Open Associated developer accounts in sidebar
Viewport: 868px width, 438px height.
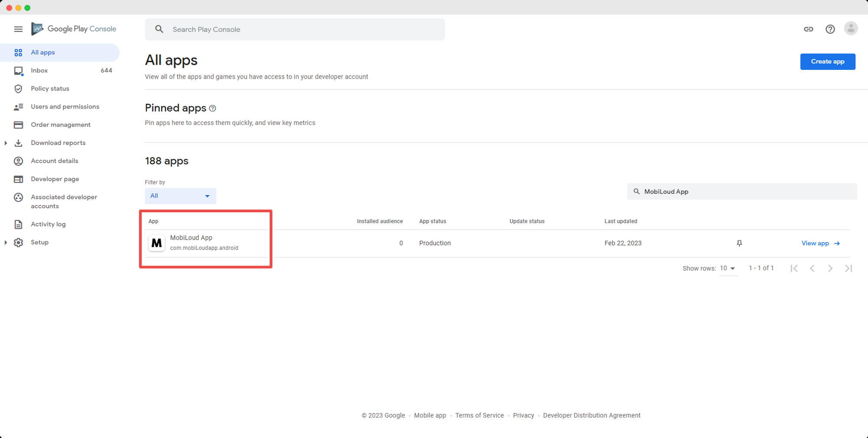[59, 201]
